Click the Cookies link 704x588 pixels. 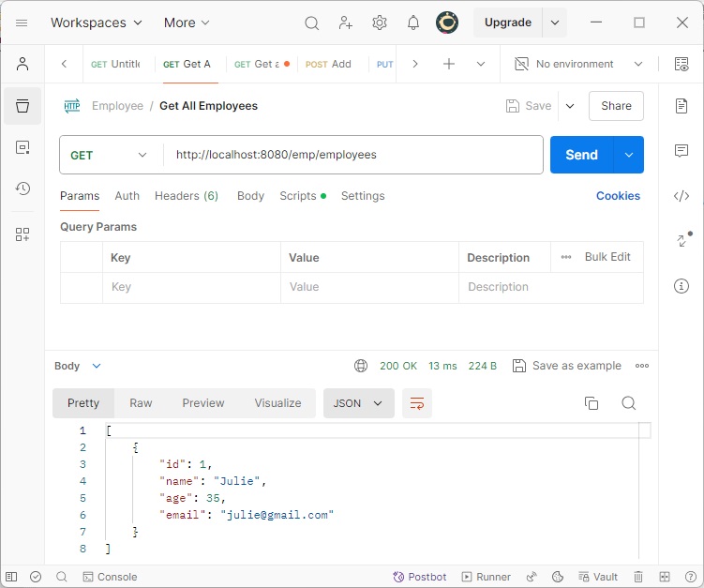[x=618, y=196]
